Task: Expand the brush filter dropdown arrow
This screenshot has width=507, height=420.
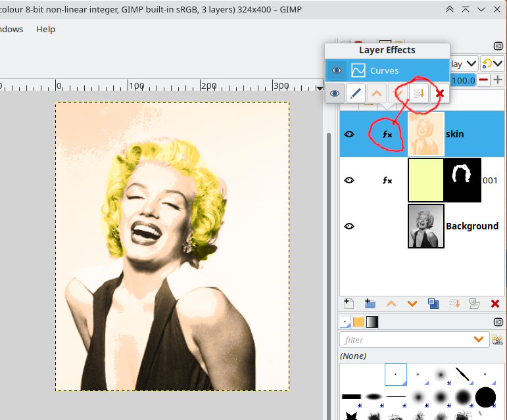Action: coord(479,339)
